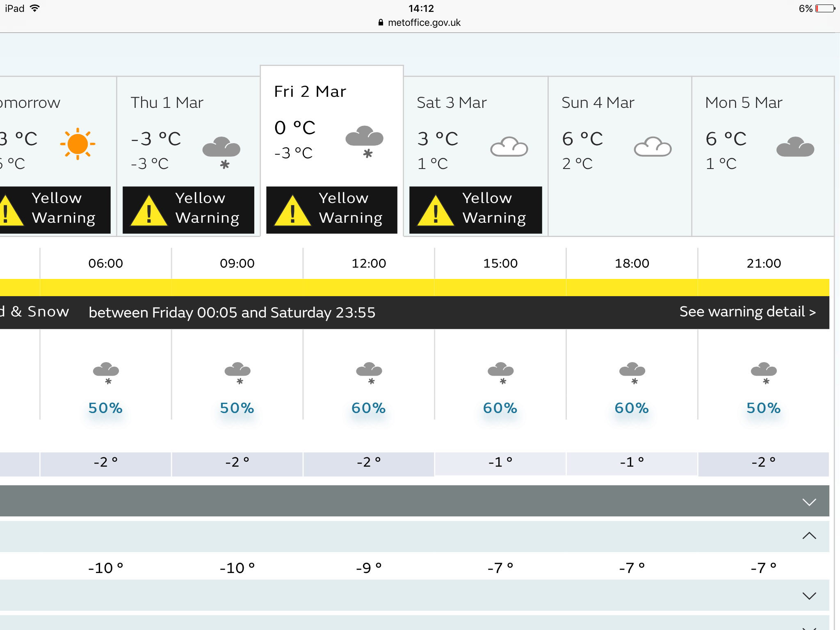
Task: Collapse the section with the up chevron
Action: 414,536
